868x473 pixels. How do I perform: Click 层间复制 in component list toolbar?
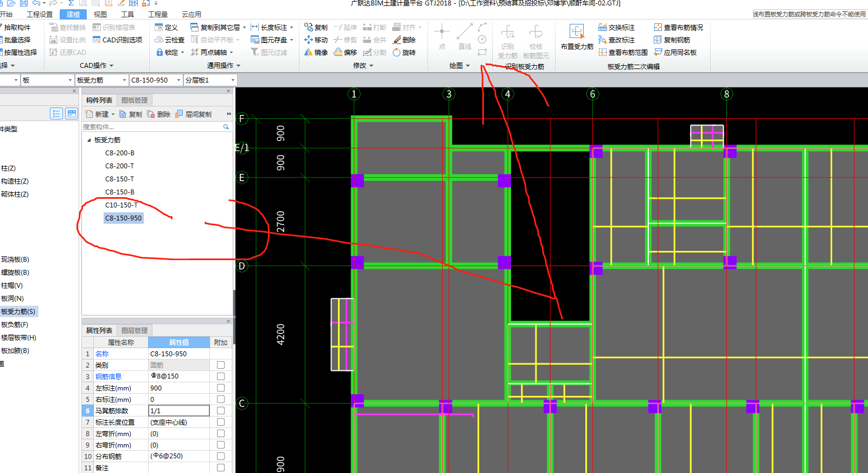point(194,114)
